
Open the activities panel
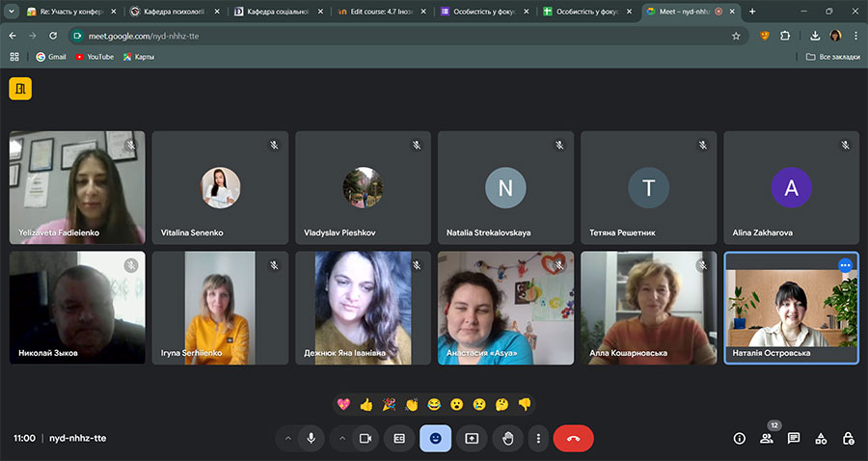[x=821, y=438]
